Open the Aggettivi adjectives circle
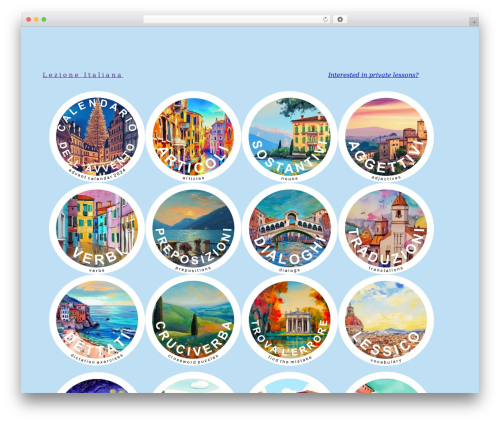The width and height of the screenshot is (500, 423). 386,137
